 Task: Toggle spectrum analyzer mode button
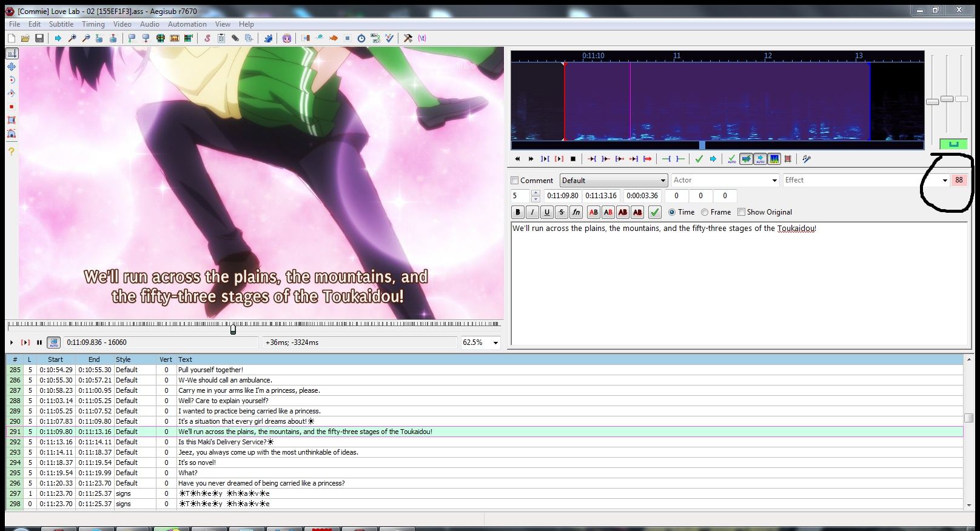[x=774, y=159]
